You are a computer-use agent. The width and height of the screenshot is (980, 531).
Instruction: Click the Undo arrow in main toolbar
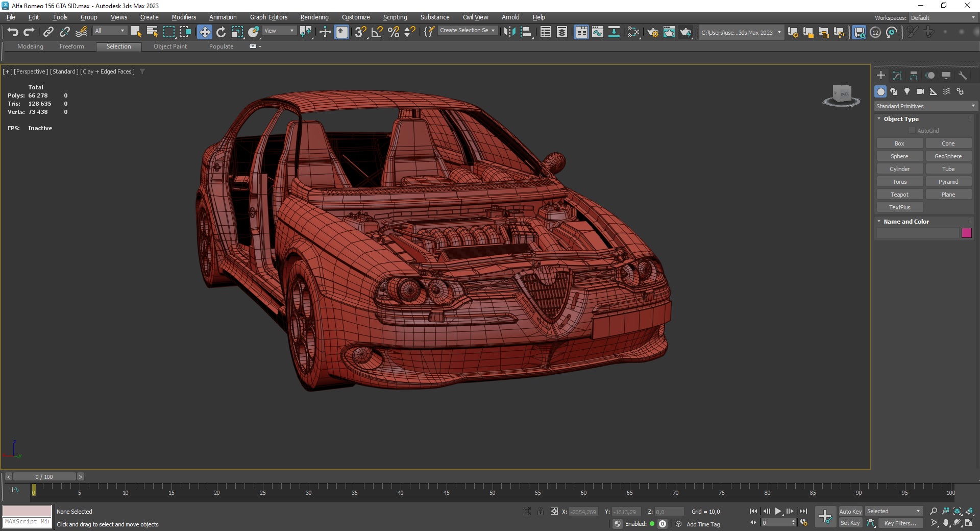pos(13,32)
